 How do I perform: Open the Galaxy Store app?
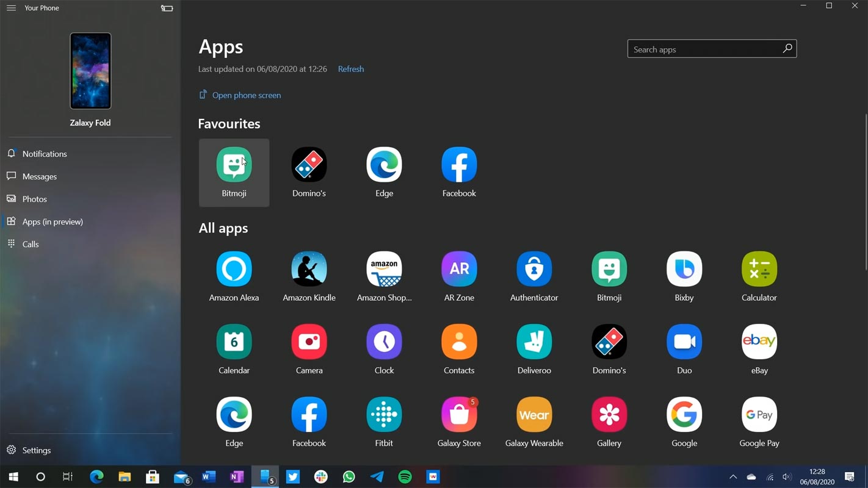[459, 422]
